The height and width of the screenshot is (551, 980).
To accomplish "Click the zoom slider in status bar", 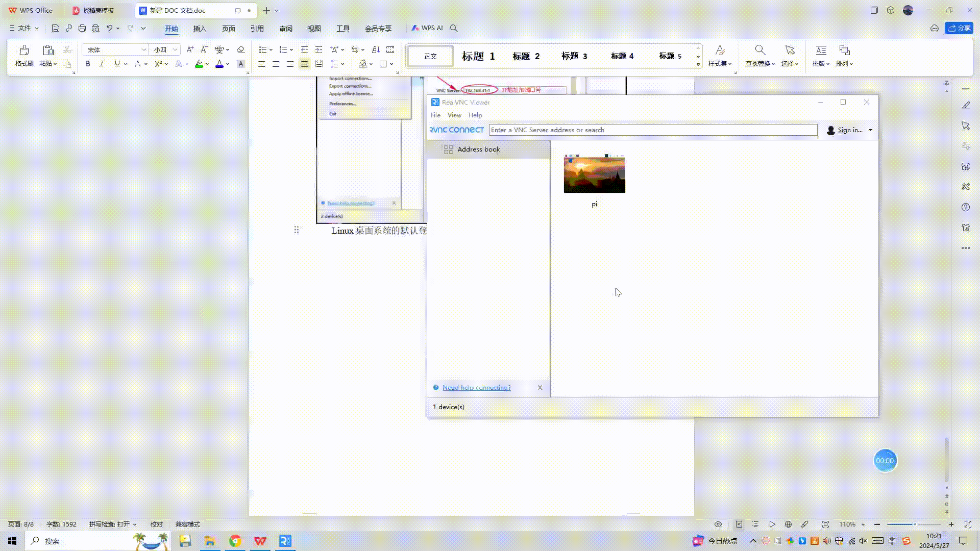I will pyautogui.click(x=914, y=524).
